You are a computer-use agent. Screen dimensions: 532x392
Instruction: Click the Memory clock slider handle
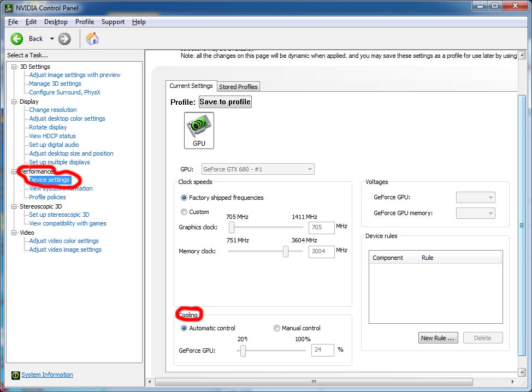pos(286,251)
